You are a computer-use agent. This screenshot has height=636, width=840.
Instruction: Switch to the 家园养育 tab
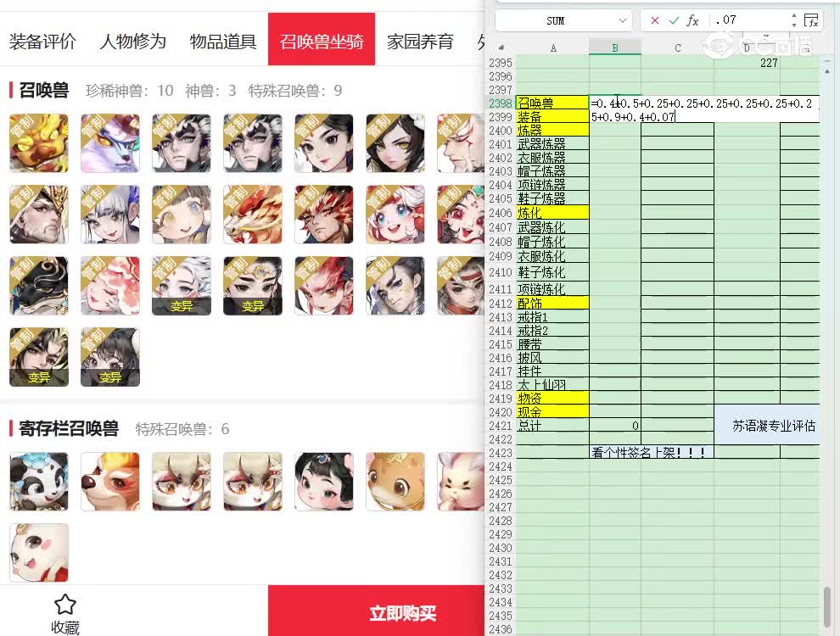420,42
